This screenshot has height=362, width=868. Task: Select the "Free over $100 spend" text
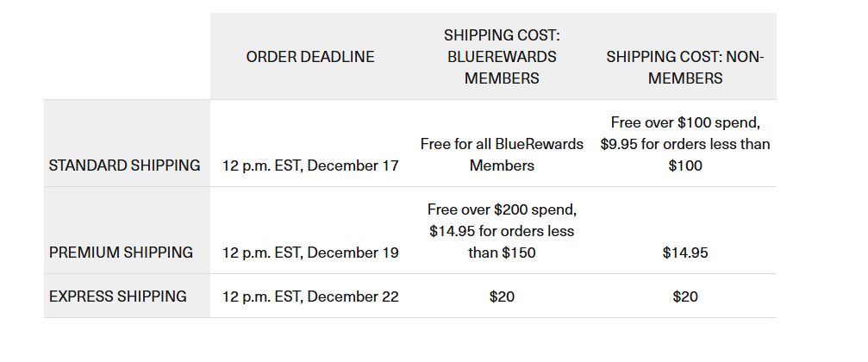point(685,122)
